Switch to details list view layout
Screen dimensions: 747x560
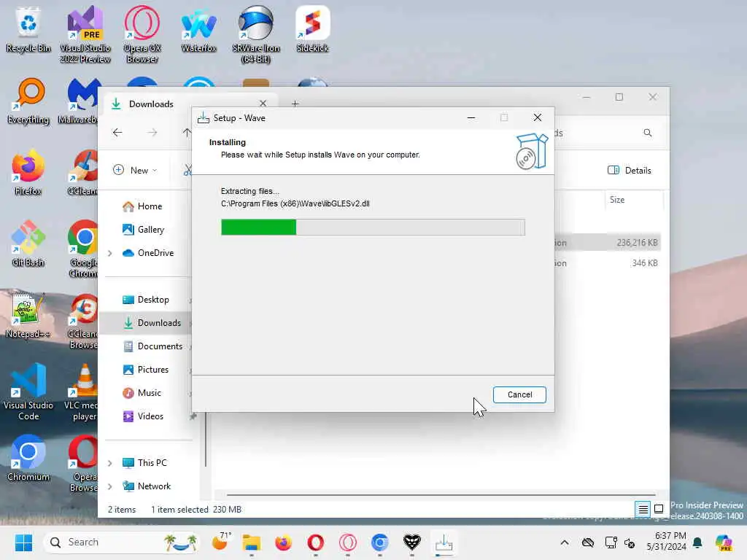click(643, 510)
